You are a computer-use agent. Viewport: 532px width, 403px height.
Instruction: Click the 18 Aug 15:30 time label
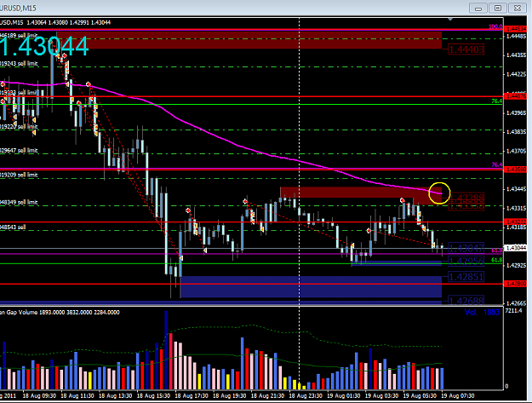[153, 396]
